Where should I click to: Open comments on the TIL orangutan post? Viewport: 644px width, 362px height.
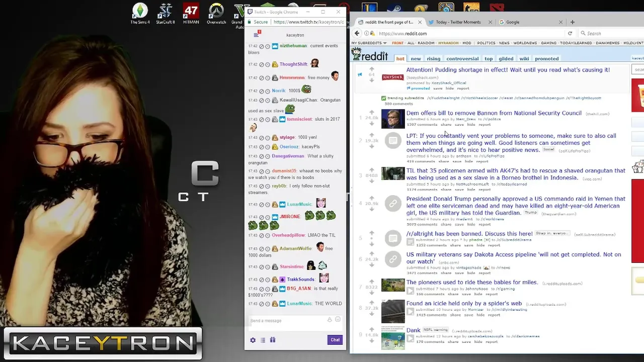point(421,190)
